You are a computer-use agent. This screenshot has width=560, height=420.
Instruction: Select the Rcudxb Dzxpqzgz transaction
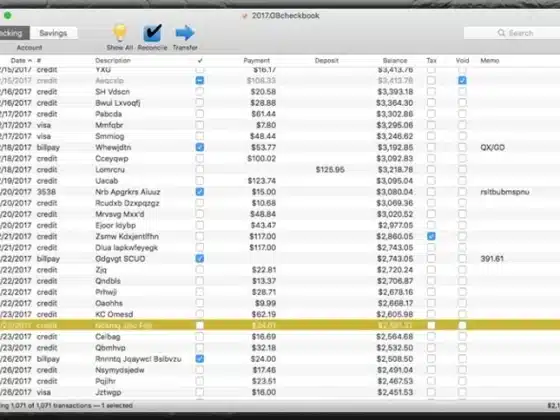point(280,203)
